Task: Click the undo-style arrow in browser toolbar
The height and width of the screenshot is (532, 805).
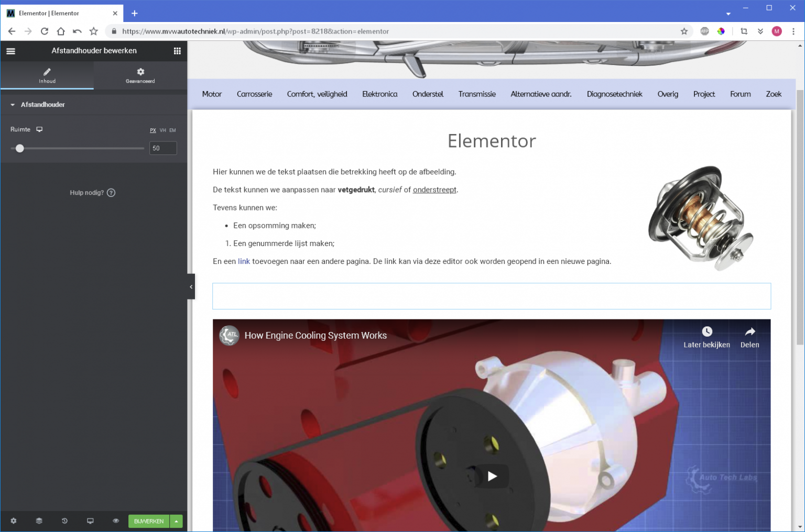Action: click(77, 31)
